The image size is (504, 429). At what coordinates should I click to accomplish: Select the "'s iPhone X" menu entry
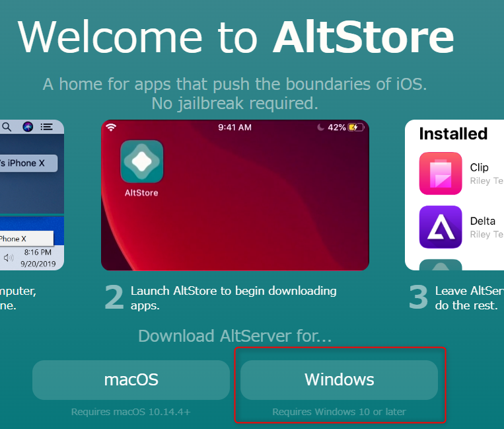point(28,163)
